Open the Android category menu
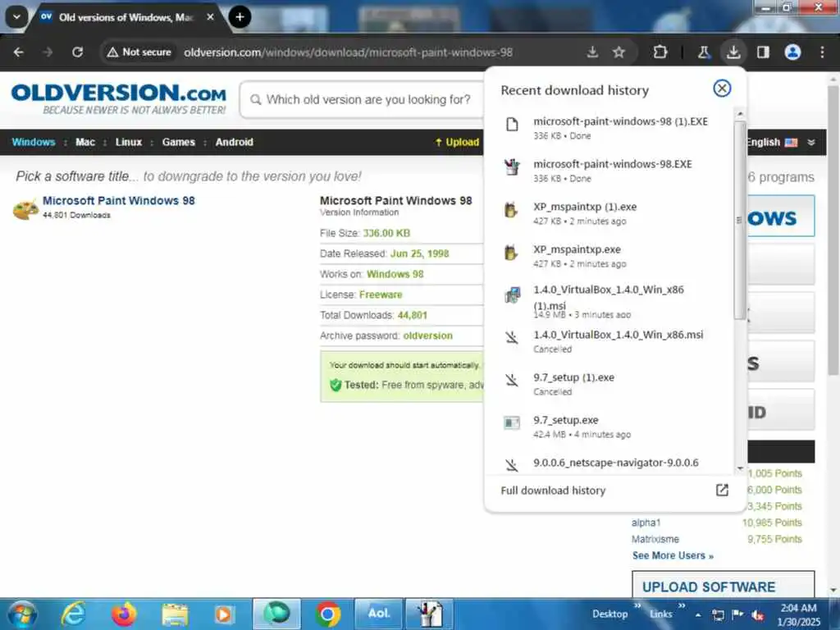The width and height of the screenshot is (840, 630). point(234,142)
